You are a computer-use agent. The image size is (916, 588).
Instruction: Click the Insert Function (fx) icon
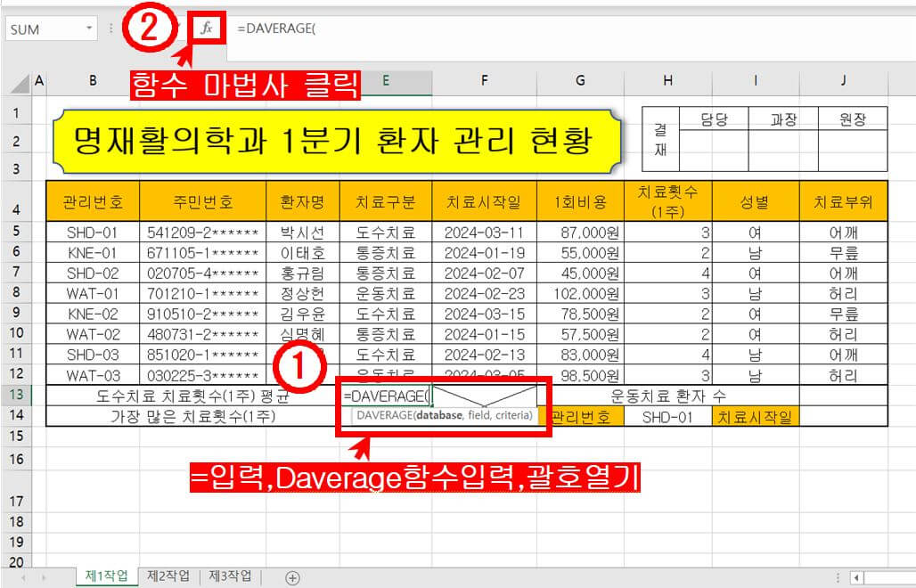tap(207, 27)
